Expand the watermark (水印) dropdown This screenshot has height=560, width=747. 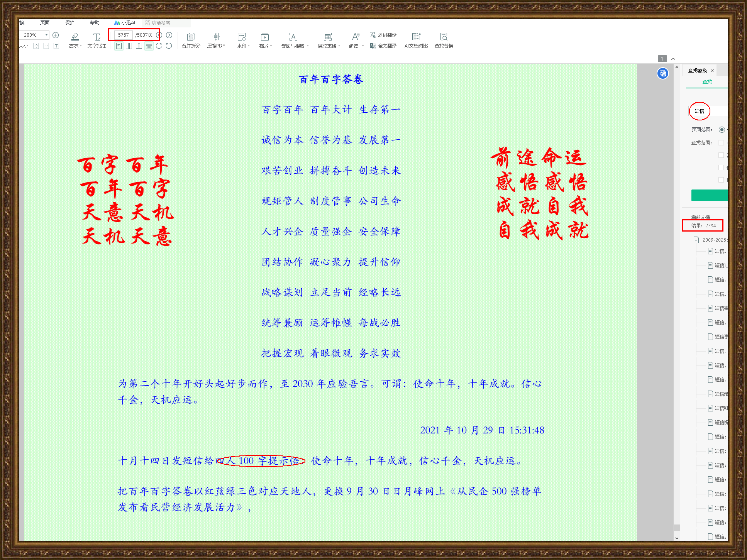249,46
